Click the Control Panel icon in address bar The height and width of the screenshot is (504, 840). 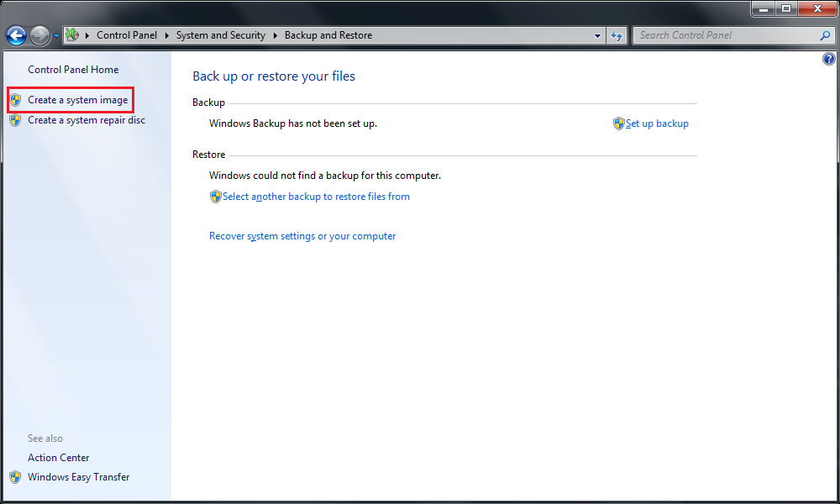[72, 35]
